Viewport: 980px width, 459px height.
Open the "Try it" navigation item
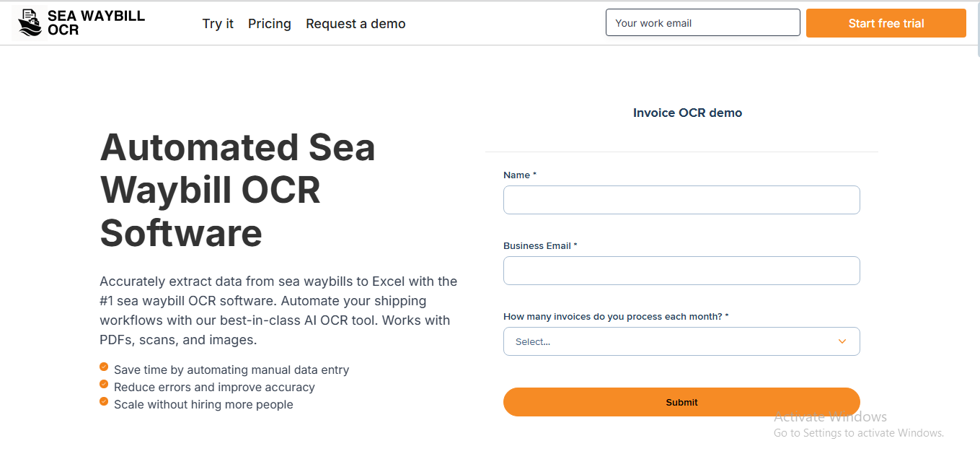[x=218, y=24]
